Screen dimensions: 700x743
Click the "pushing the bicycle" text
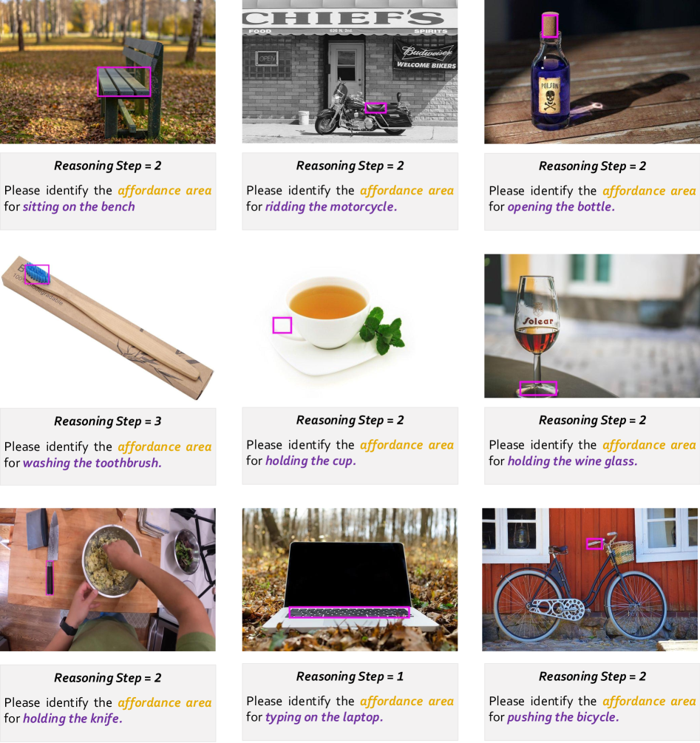click(563, 718)
